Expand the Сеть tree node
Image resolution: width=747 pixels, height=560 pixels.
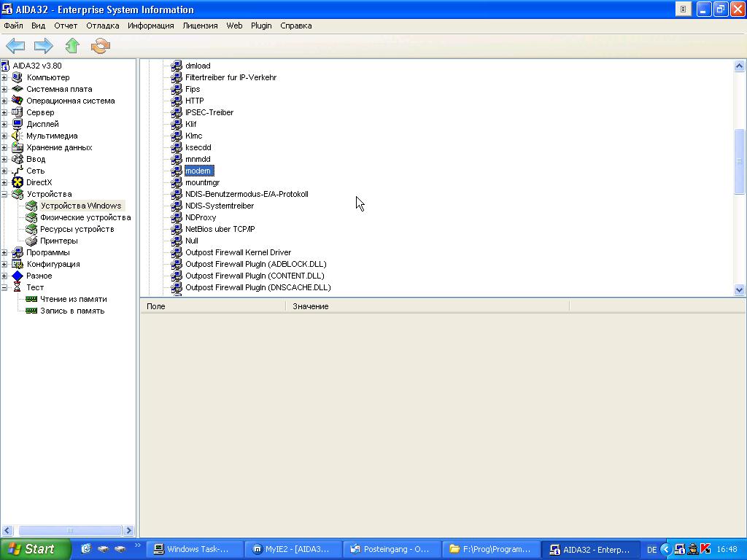click(4, 171)
